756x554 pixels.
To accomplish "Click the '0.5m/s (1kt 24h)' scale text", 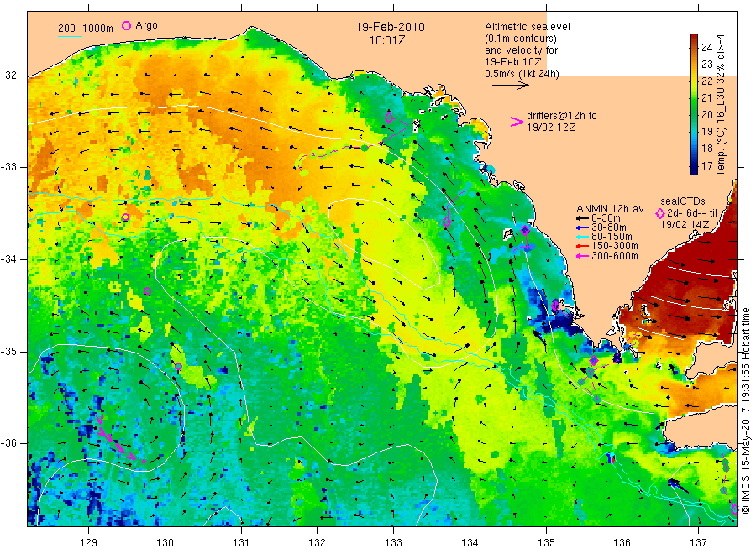I will [522, 74].
